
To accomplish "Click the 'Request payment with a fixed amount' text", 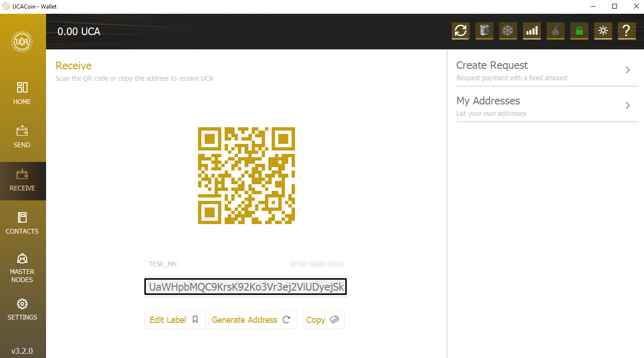I will 512,78.
